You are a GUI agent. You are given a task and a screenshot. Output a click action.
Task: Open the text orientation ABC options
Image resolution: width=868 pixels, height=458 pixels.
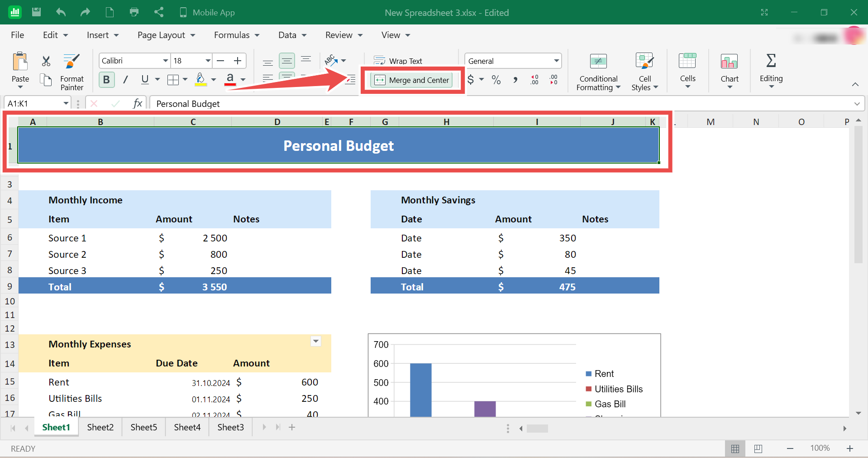point(335,60)
